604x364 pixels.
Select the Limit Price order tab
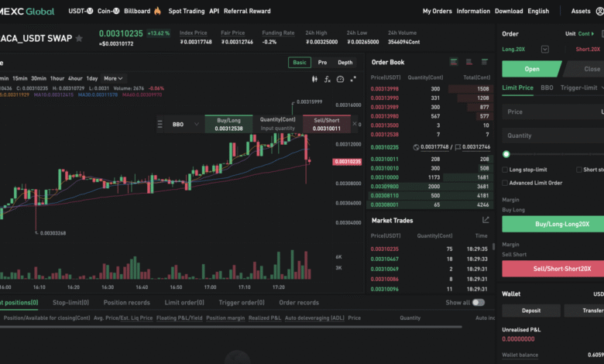tap(518, 88)
